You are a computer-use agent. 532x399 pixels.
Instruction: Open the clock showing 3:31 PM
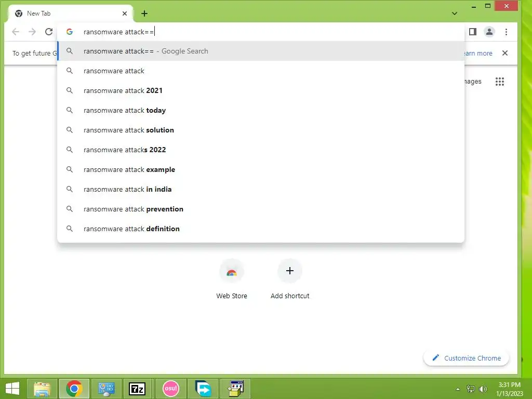[x=510, y=389]
